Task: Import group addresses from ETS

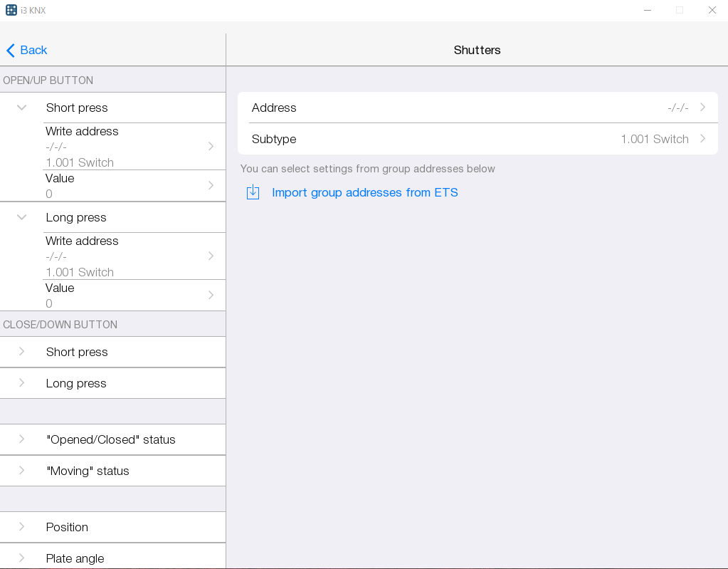Action: pos(364,192)
